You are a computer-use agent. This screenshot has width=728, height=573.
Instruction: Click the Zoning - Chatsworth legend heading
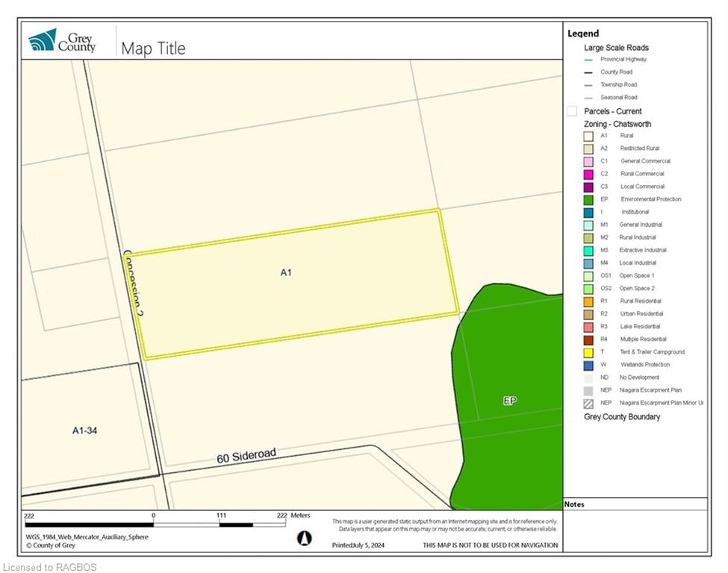pyautogui.click(x=617, y=124)
